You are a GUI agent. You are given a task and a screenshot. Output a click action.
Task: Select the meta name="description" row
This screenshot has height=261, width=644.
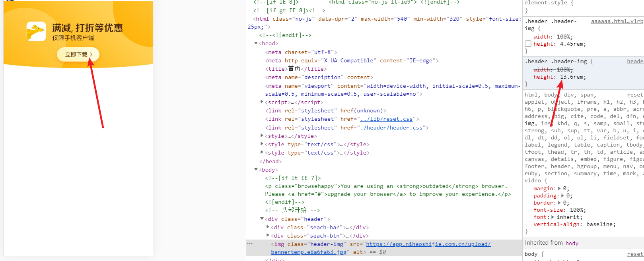[x=319, y=77]
